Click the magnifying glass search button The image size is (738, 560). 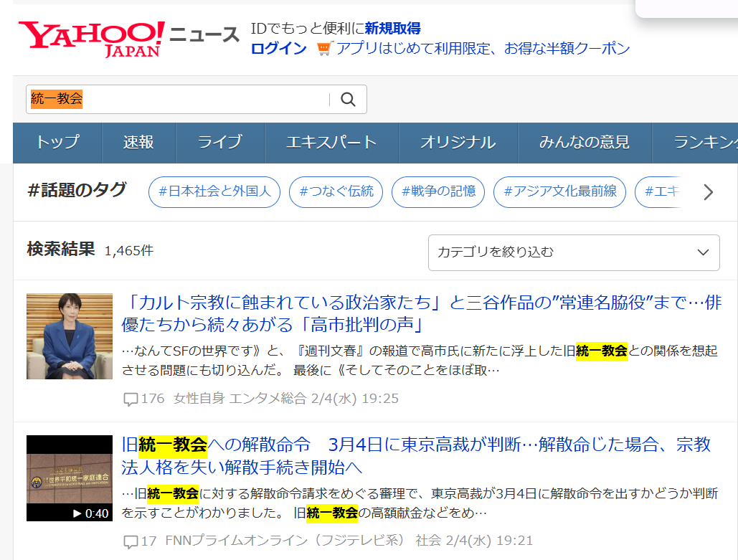pyautogui.click(x=349, y=99)
